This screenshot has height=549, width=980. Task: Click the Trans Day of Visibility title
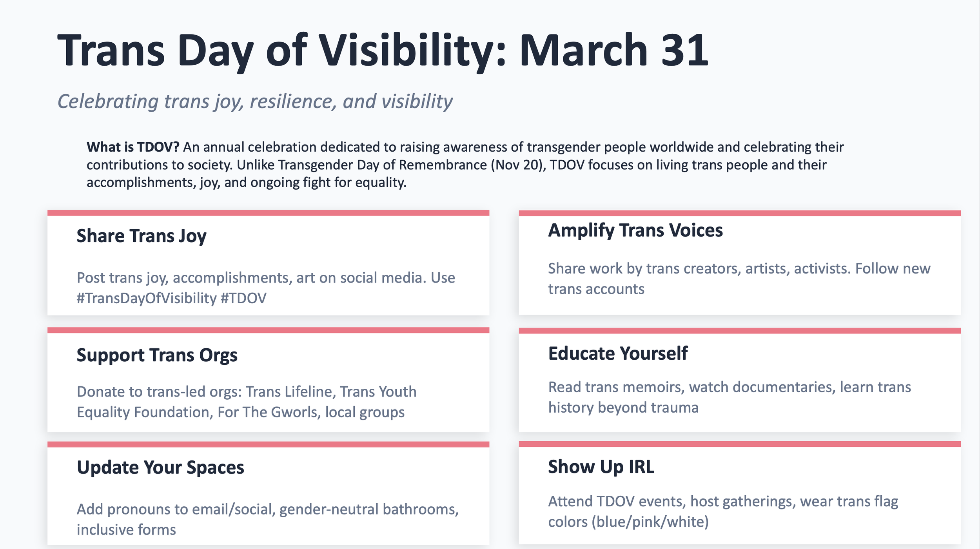coord(383,51)
